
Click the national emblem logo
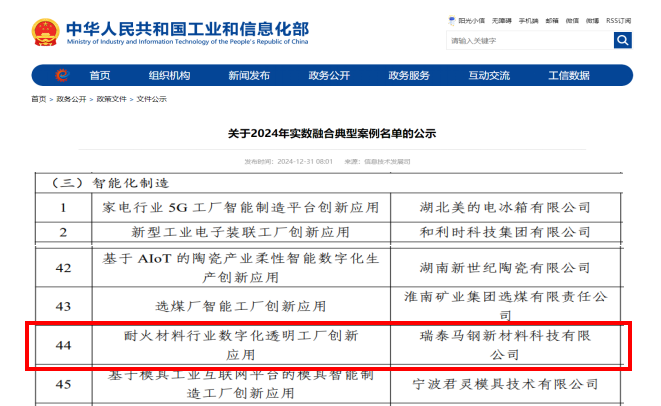(x=44, y=32)
